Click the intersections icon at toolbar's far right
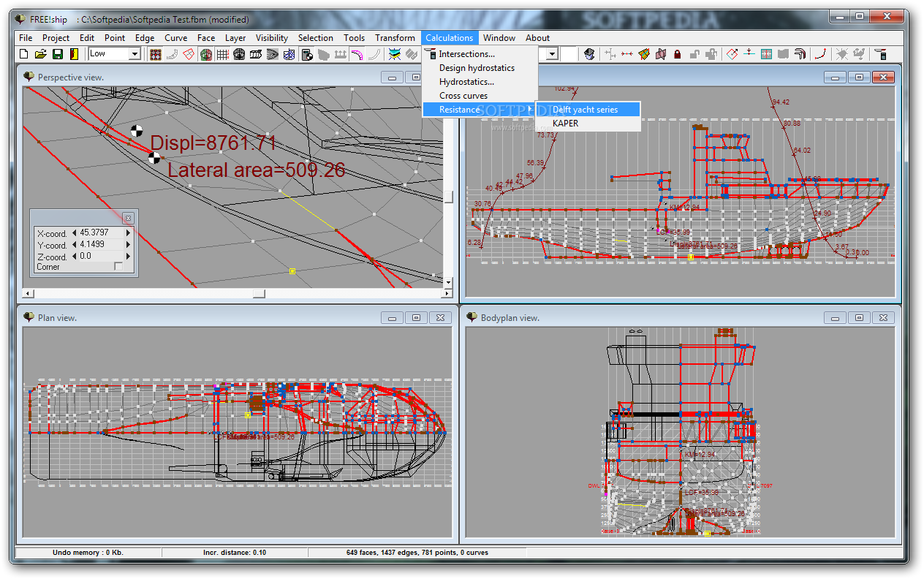The width and height of the screenshot is (924, 579). [881, 54]
